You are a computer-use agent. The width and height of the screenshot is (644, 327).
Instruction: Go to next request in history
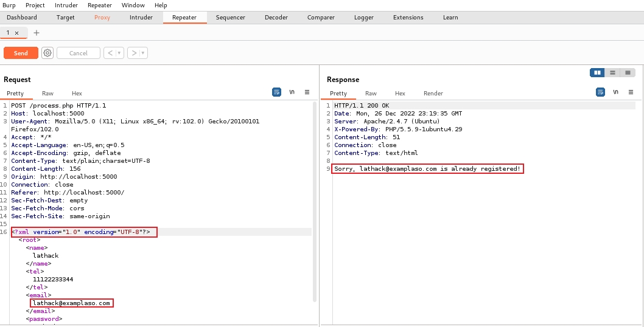click(x=134, y=53)
